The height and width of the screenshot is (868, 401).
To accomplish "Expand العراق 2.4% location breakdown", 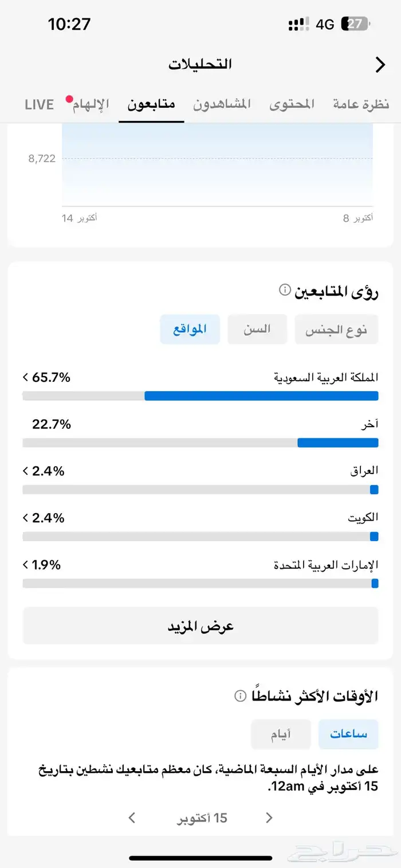I will pyautogui.click(x=25, y=471).
